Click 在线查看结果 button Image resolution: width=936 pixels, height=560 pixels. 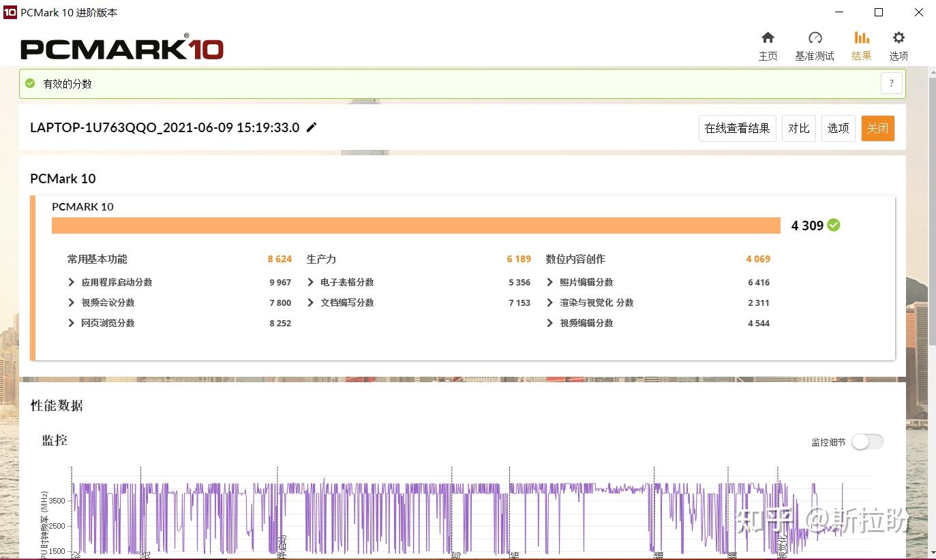tap(737, 128)
